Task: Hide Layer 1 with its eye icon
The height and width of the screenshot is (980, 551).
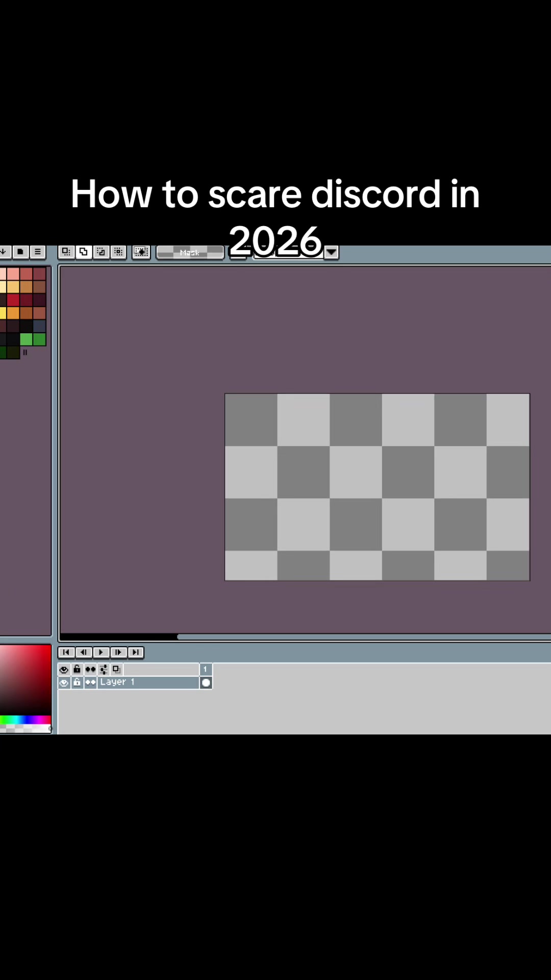Action: point(64,682)
